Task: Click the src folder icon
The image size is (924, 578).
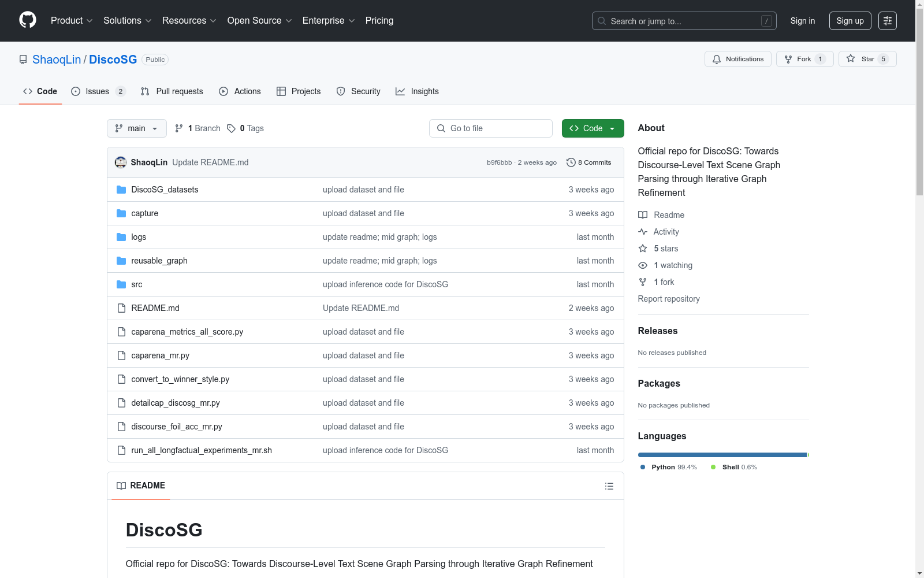Action: pos(121,284)
